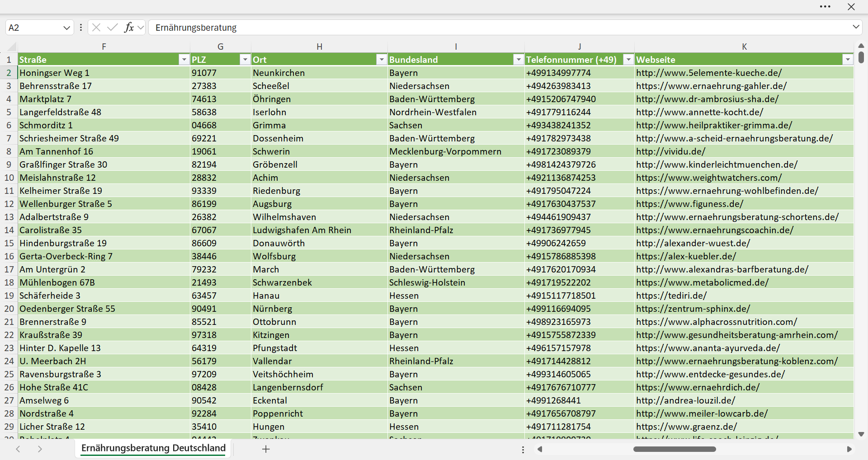868x460 pixels.
Task: Click the Cancel formula X icon
Action: (x=96, y=28)
